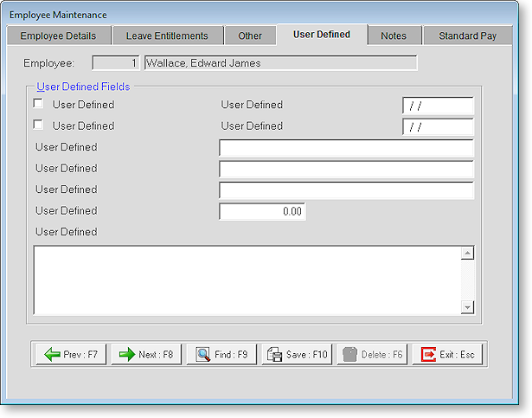Switch to the Leave Entitlements tab

tap(167, 35)
